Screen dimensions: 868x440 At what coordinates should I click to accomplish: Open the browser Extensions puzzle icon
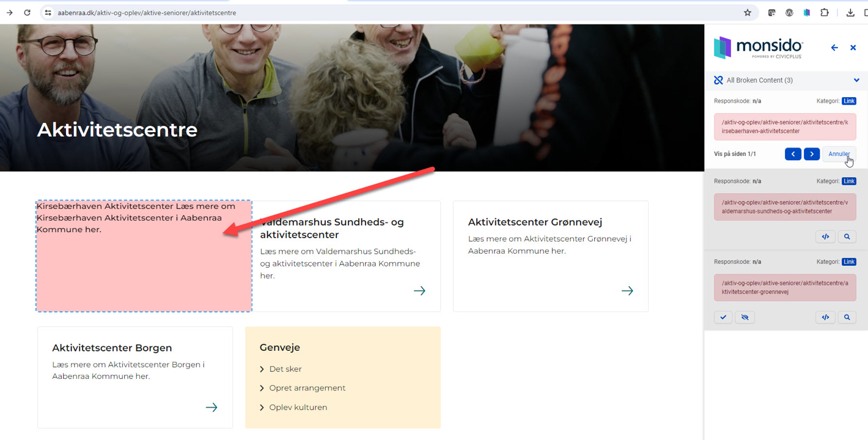(824, 13)
